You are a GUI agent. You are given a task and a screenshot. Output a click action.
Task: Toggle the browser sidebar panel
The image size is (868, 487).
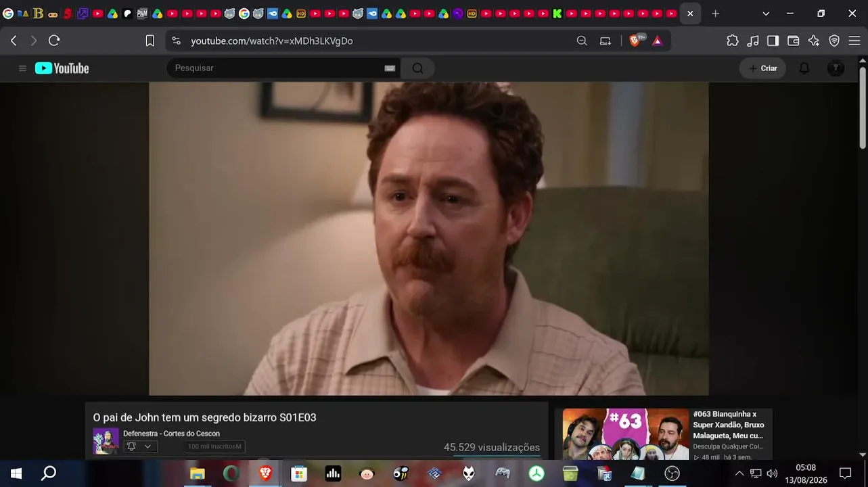click(773, 41)
